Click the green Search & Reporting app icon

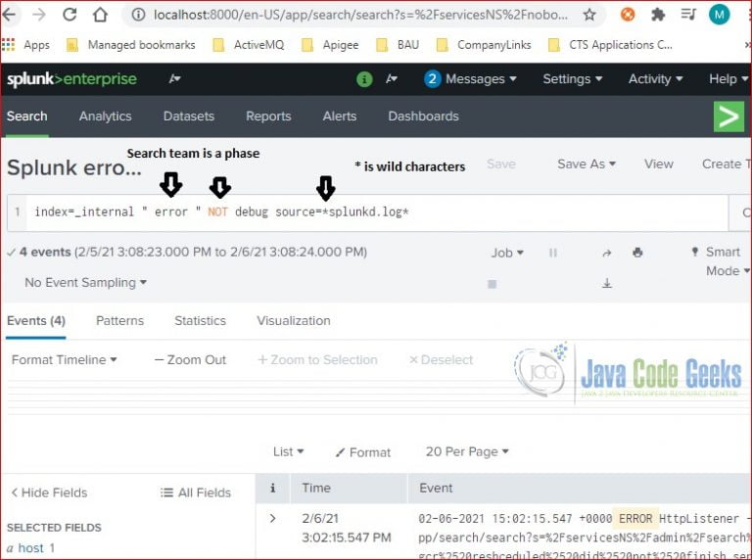point(728,117)
